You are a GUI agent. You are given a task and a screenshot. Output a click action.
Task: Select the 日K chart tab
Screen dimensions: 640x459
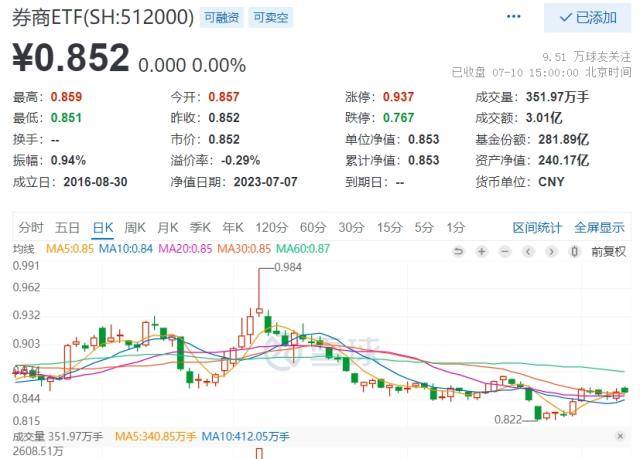click(102, 227)
